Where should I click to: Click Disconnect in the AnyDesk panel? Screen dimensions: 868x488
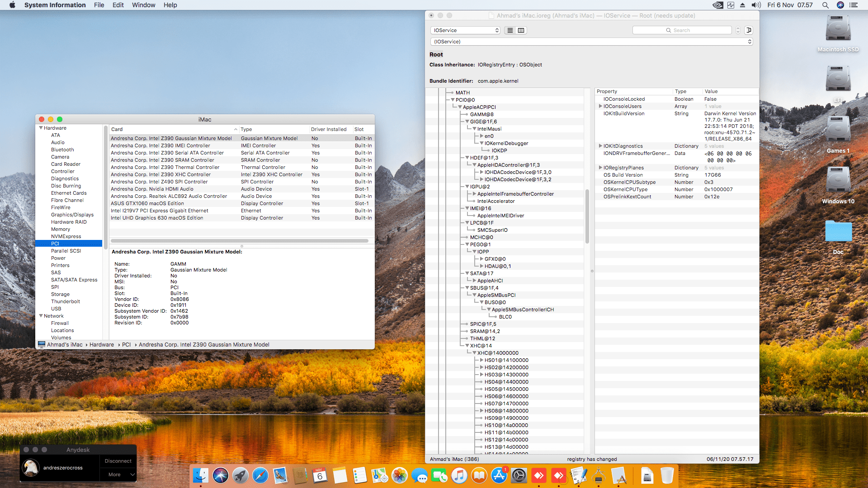118,461
